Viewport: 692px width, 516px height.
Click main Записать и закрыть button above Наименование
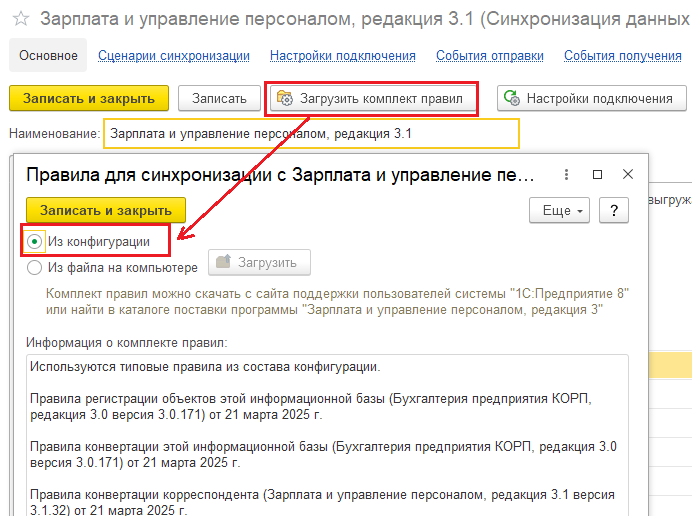89,98
